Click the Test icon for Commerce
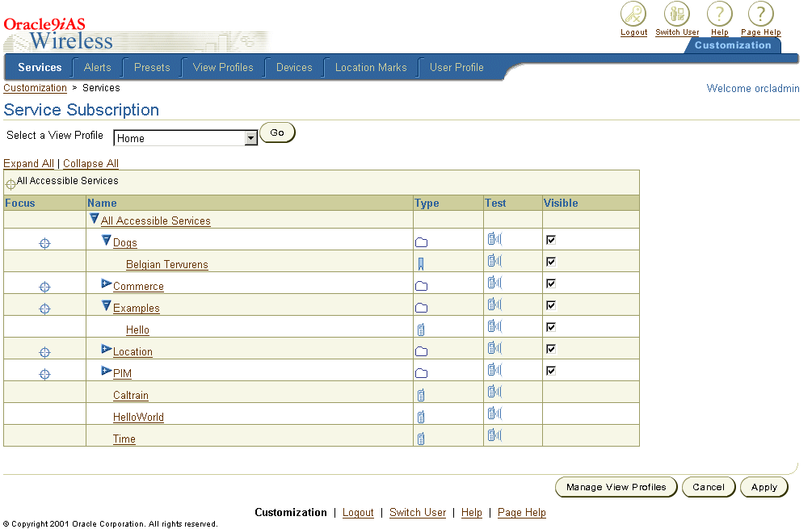Image resolution: width=812 pixels, height=529 pixels. [494, 282]
